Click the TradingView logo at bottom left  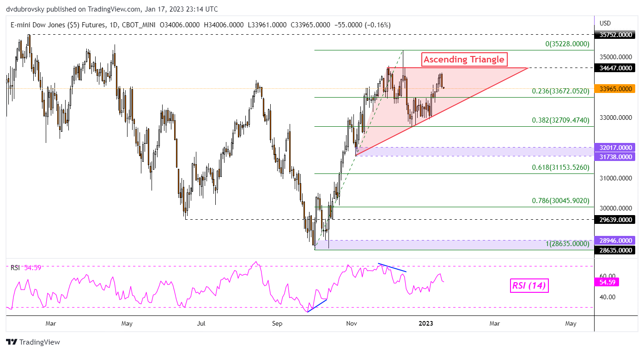[33, 342]
